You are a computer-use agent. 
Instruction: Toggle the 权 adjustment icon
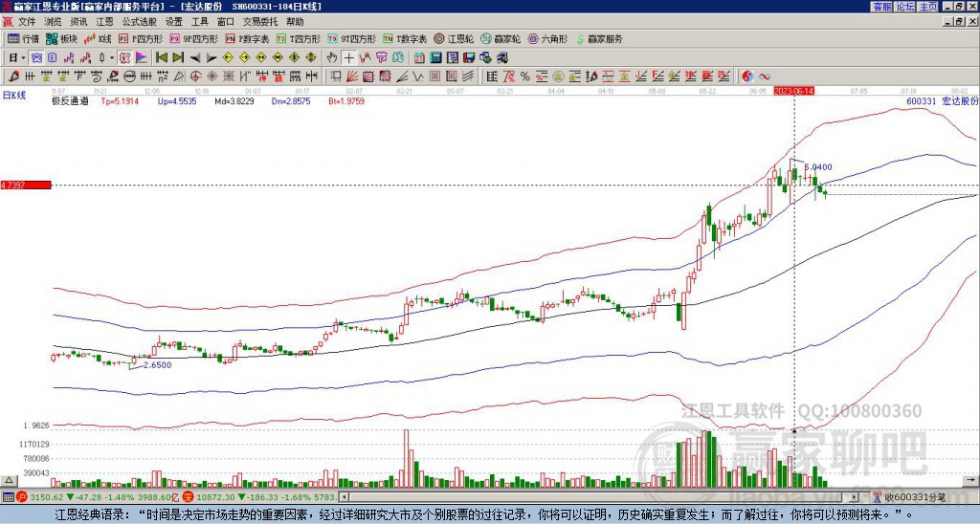(124, 57)
